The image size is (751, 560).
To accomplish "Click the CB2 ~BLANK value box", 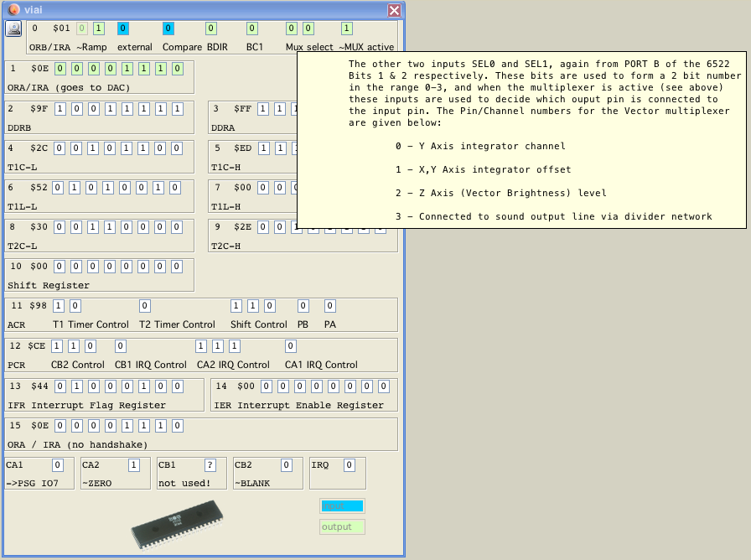I will point(286,465).
